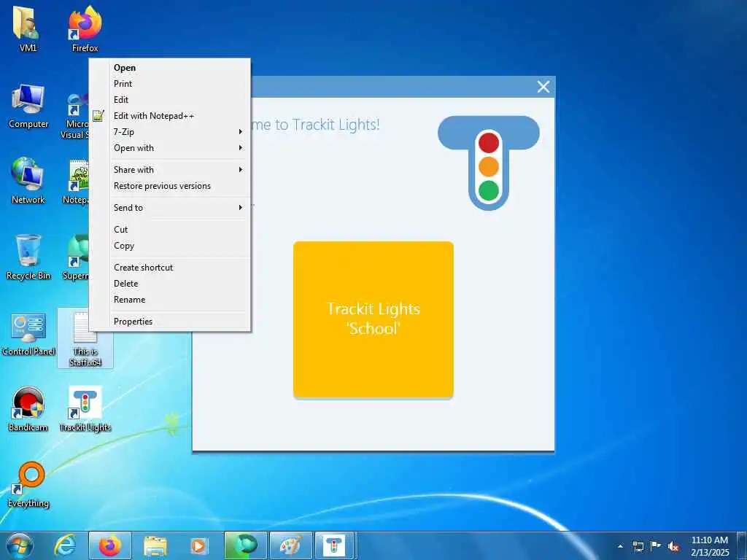Click the muted volume tray icon
Screen dimensions: 747x560
pos(673,546)
